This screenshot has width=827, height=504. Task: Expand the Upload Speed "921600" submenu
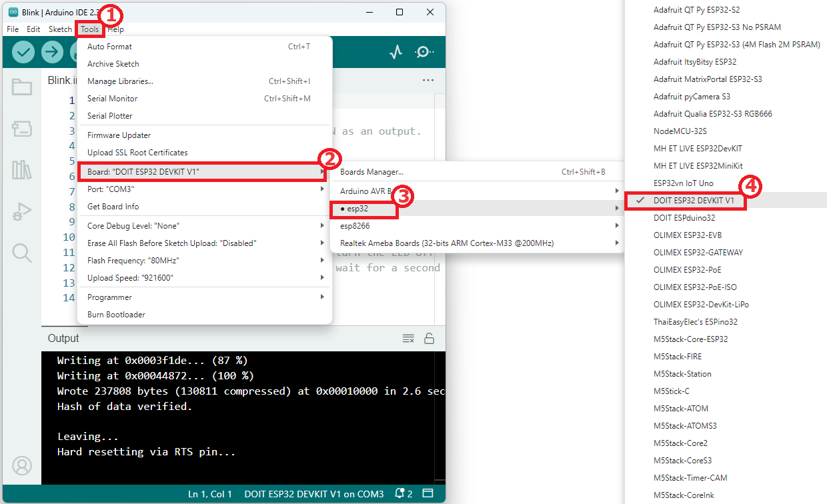(x=204, y=278)
